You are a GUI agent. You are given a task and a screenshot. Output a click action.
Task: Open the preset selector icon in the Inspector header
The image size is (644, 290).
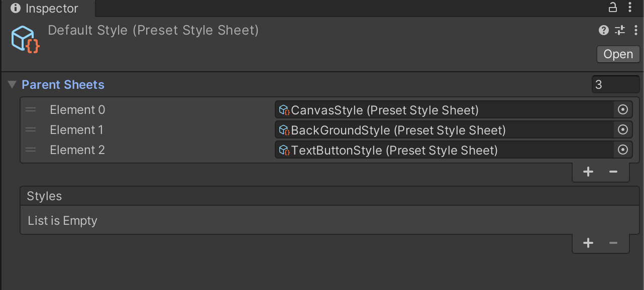(619, 30)
